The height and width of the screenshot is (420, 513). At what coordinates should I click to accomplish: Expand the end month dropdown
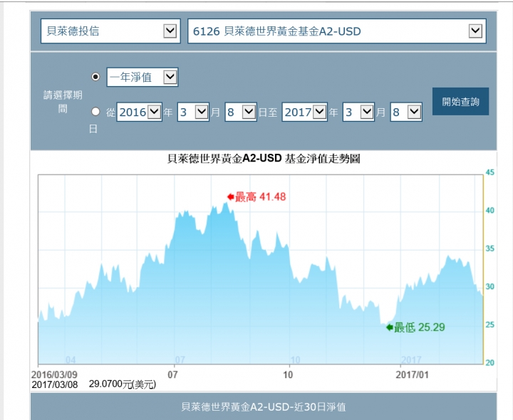coord(366,112)
